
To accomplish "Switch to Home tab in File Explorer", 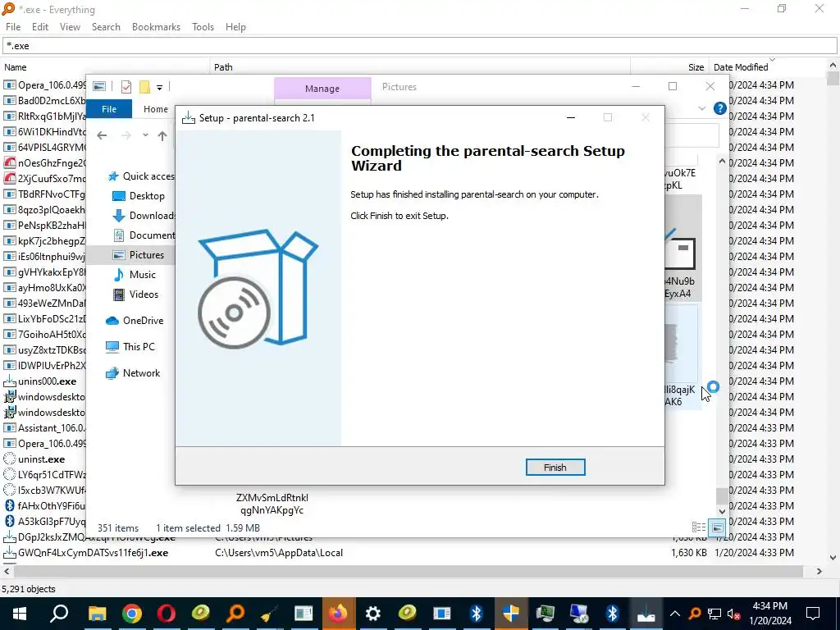I will point(155,109).
